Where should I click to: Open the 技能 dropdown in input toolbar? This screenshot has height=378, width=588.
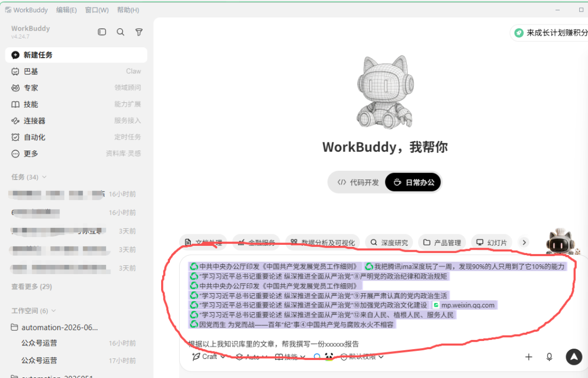pos(290,357)
